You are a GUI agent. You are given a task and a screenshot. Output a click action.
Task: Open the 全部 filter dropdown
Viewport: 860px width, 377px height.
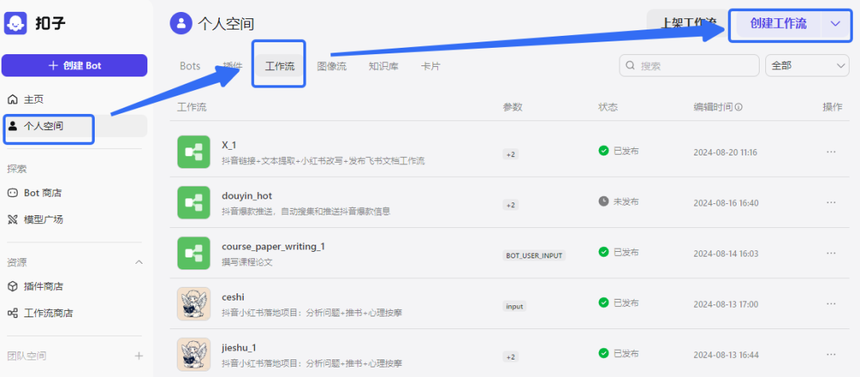pyautogui.click(x=807, y=65)
